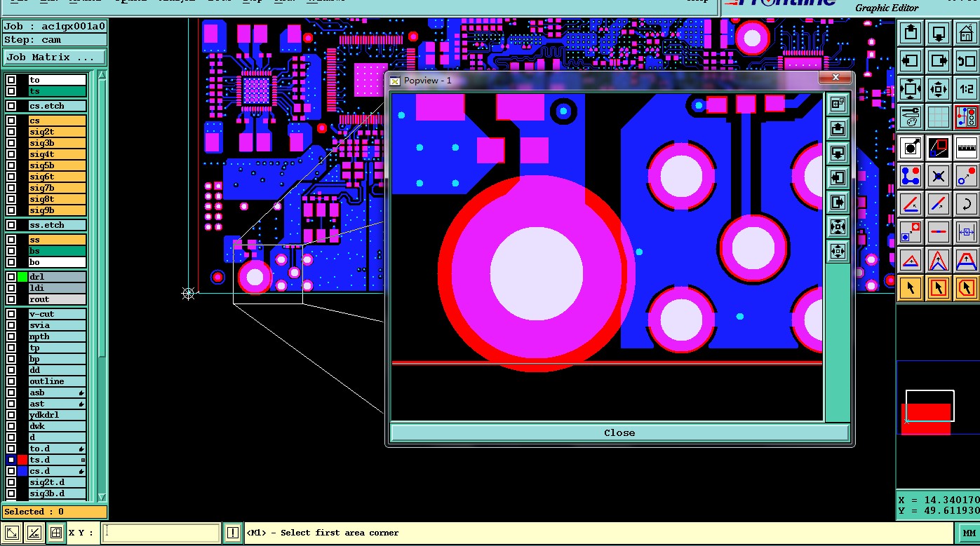Screen dimensions: 980x546
Task: Toggle the checkbox for layer drl
Action: [x=11, y=277]
